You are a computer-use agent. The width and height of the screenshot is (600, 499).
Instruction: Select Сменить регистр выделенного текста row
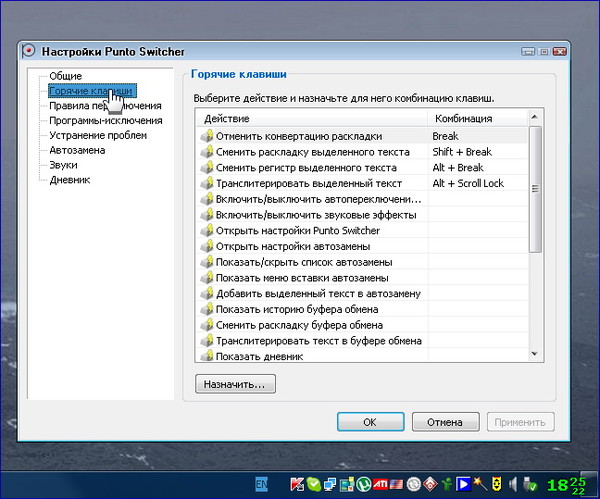tap(362, 168)
